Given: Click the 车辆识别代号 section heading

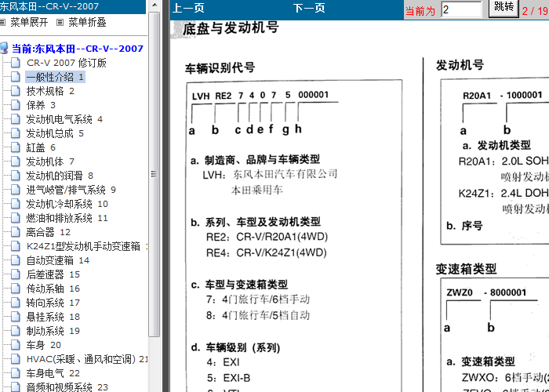Looking at the screenshot, I should [x=220, y=67].
